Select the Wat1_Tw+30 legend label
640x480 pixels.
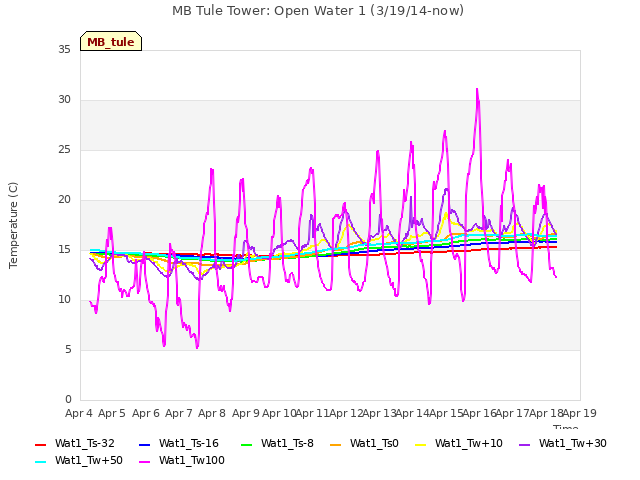(x=573, y=444)
